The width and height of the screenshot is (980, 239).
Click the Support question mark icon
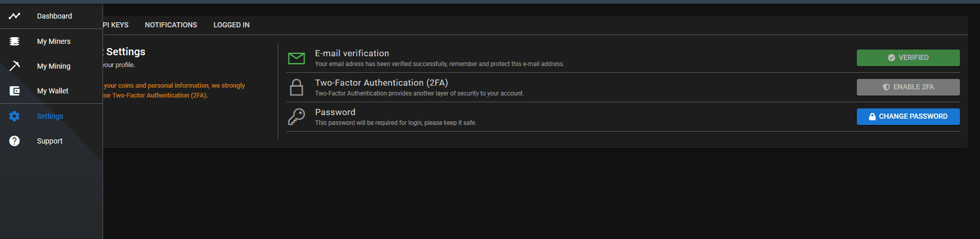pos(14,141)
